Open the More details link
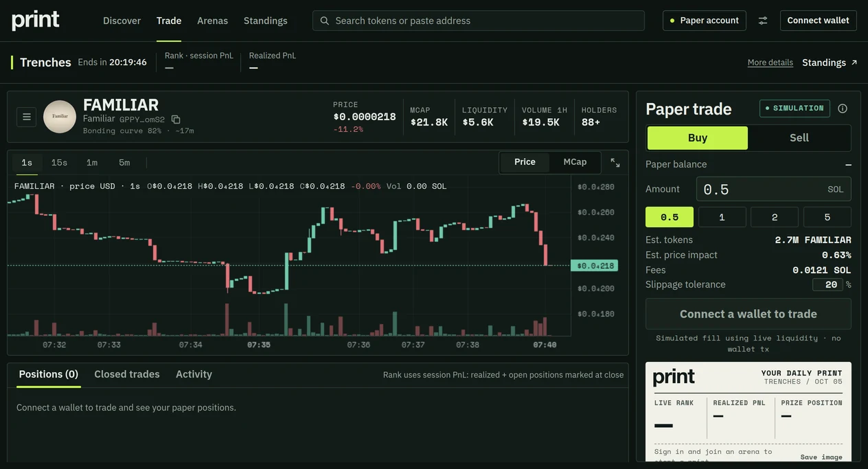The height and width of the screenshot is (469, 868). 770,62
